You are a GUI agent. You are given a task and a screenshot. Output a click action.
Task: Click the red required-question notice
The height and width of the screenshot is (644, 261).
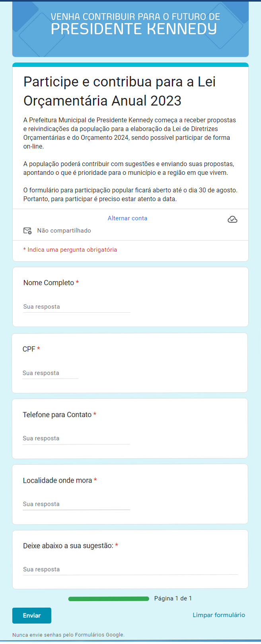(x=70, y=250)
